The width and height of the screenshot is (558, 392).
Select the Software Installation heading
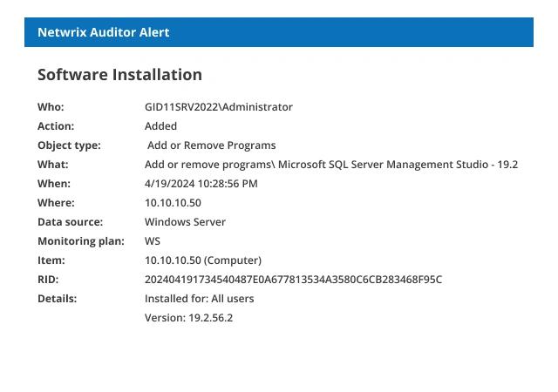pos(119,75)
